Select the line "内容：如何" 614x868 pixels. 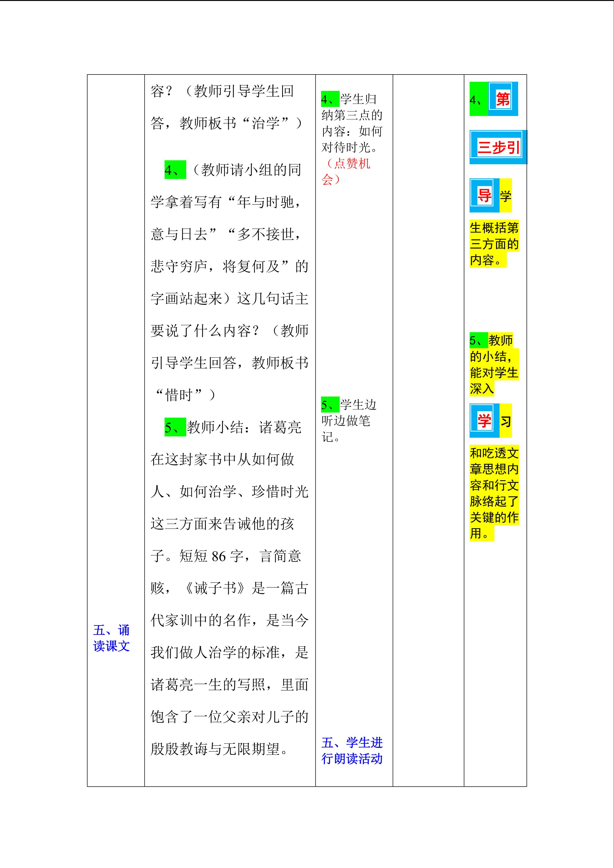coord(352,131)
